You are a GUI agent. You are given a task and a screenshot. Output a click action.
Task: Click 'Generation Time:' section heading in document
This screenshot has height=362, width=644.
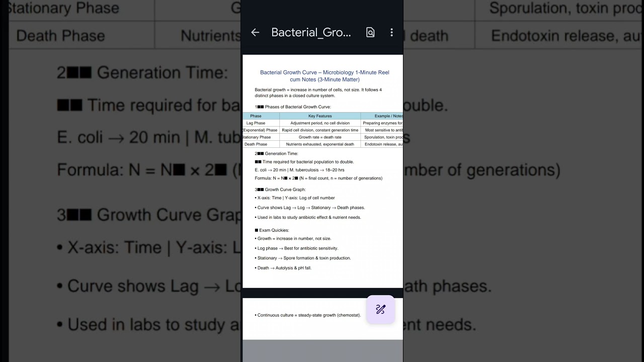tap(276, 153)
